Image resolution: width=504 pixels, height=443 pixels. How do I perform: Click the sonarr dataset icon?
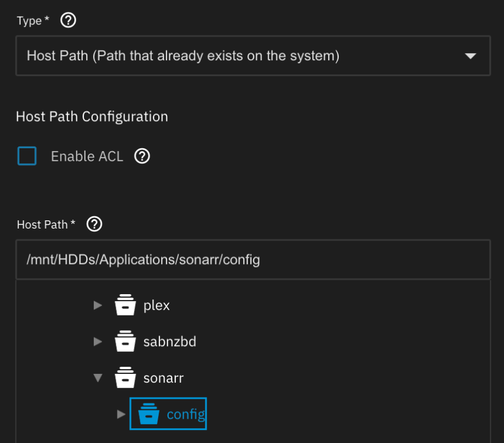[125, 377]
